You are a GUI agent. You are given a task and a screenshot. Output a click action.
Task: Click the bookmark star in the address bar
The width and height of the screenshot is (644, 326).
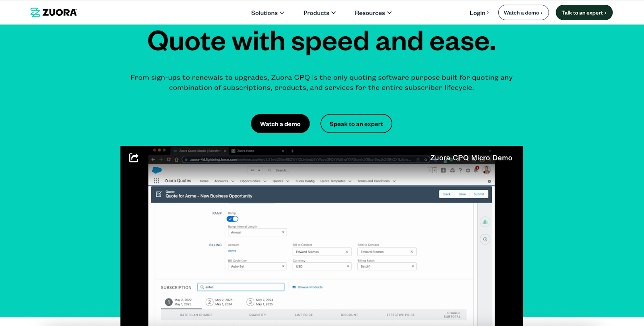(x=426, y=160)
